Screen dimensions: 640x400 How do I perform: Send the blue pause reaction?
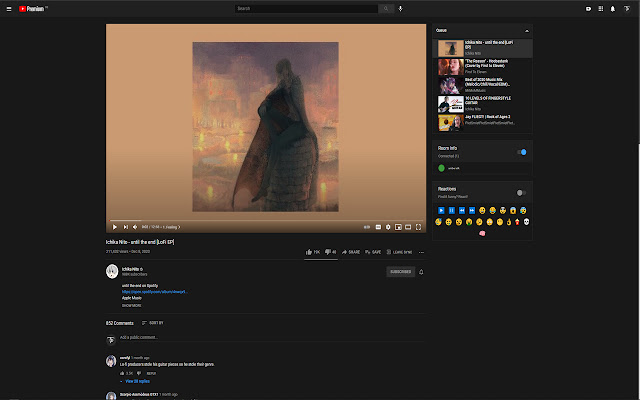451,211
